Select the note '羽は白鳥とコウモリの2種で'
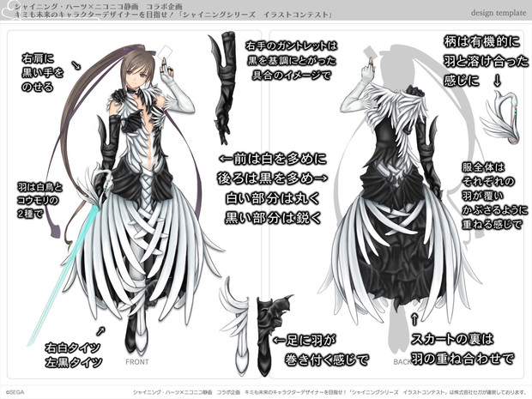Viewport: 532px width, 399px height. (39, 200)
